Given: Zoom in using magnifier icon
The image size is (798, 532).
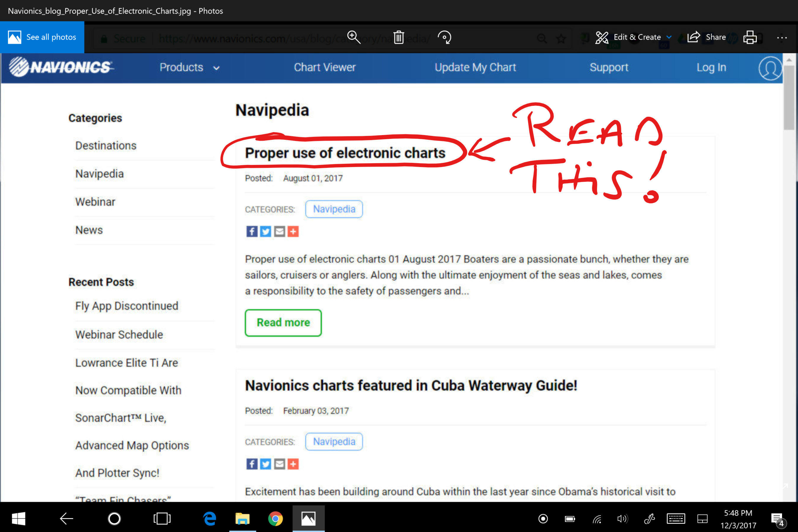Looking at the screenshot, I should (x=353, y=37).
